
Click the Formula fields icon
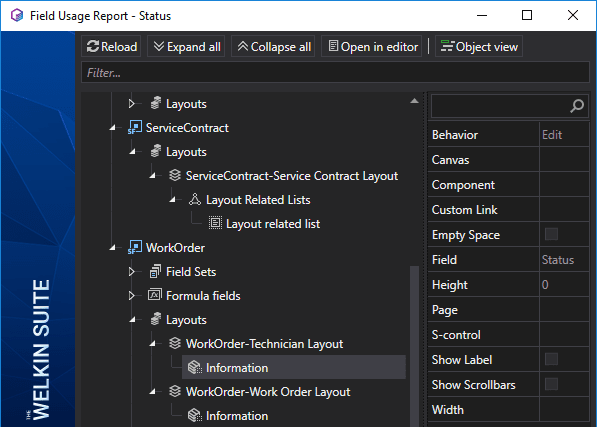(x=155, y=295)
